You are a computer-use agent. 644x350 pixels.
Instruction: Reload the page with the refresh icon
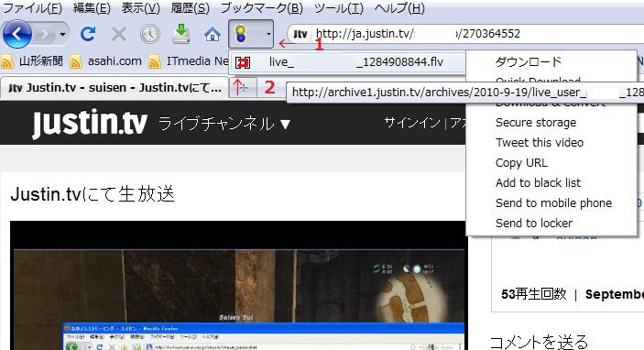tap(88, 34)
